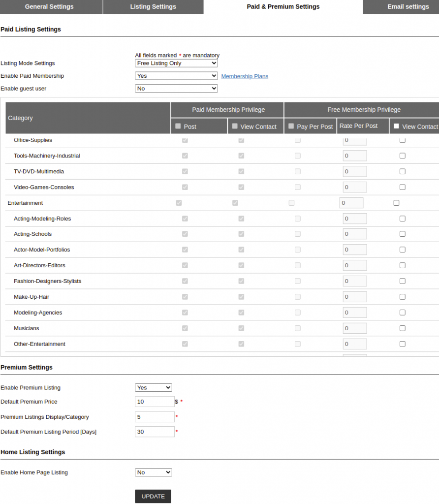Check free View Contact for Modeling-Agencies
439x504 pixels.
[403, 313]
